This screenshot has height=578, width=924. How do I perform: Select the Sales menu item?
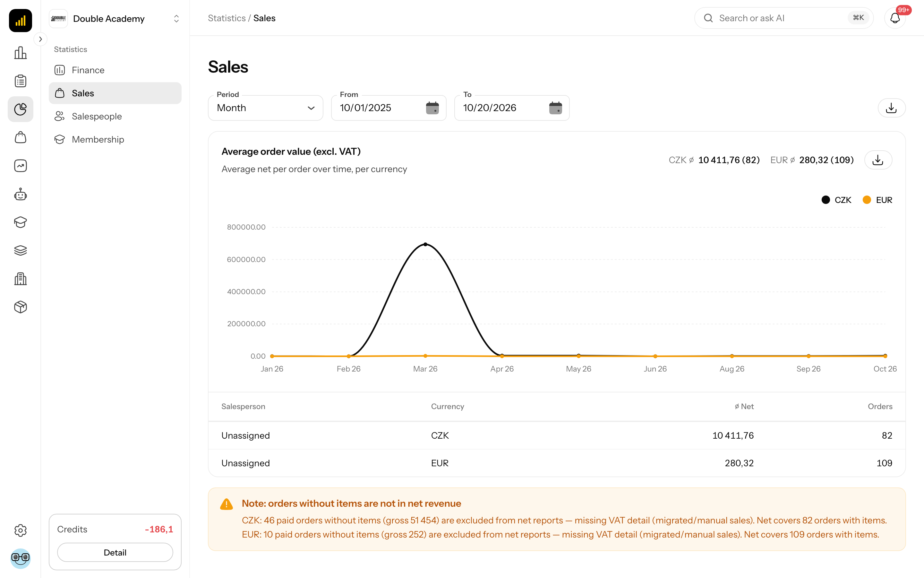click(115, 93)
